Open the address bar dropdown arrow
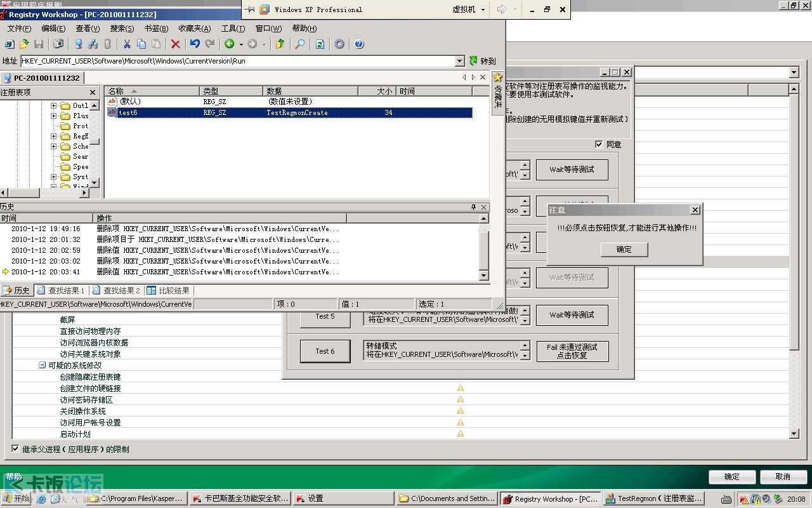 (460, 61)
